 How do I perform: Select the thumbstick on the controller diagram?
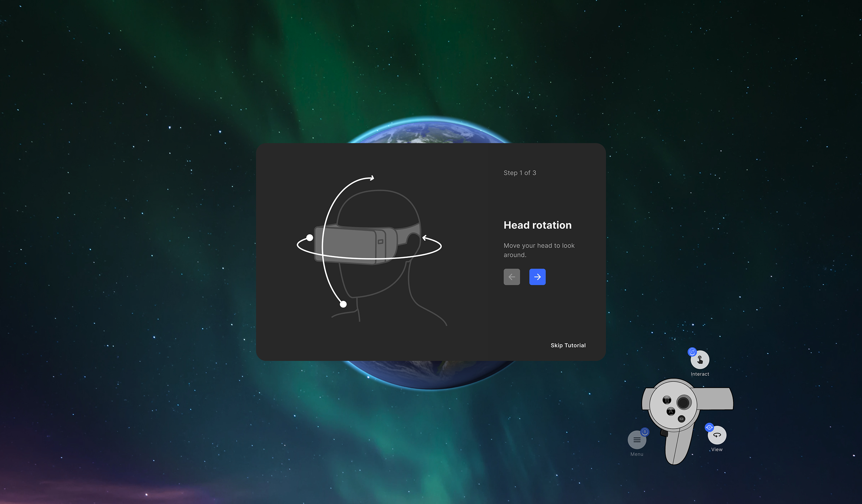[x=684, y=402]
